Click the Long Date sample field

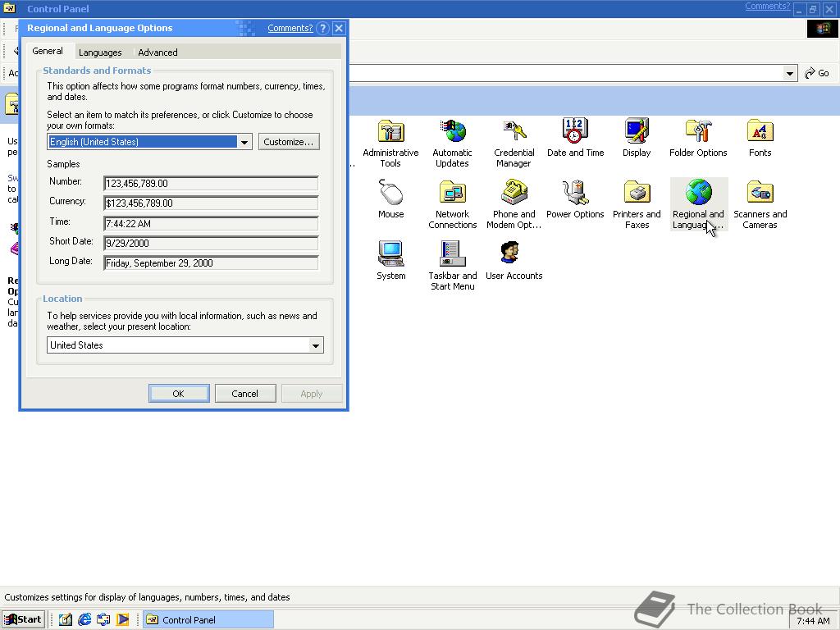click(211, 263)
